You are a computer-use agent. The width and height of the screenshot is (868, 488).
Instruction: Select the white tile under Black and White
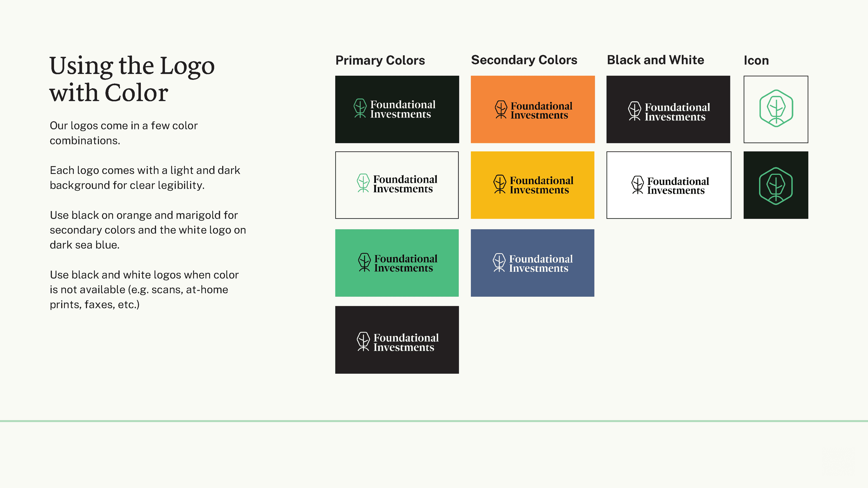(x=669, y=185)
